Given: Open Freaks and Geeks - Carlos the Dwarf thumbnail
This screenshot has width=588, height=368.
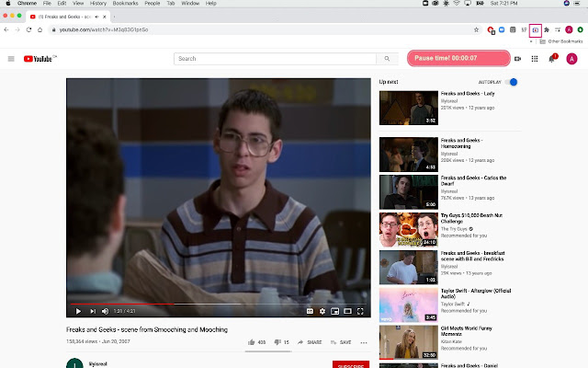Looking at the screenshot, I should pos(408,192).
